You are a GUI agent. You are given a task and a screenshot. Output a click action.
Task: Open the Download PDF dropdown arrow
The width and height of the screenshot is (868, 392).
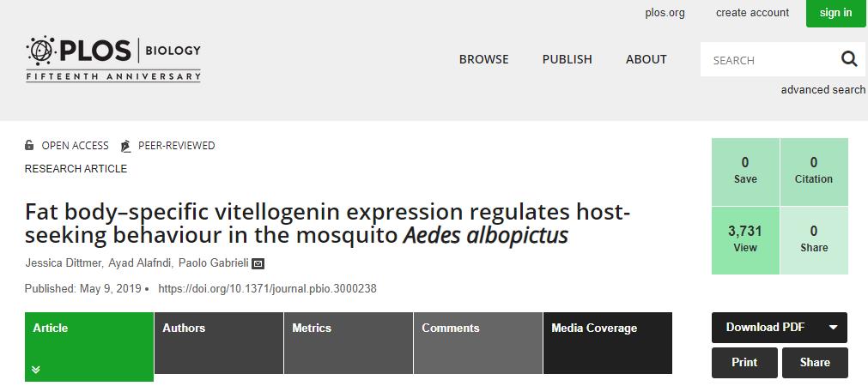pyautogui.click(x=833, y=328)
